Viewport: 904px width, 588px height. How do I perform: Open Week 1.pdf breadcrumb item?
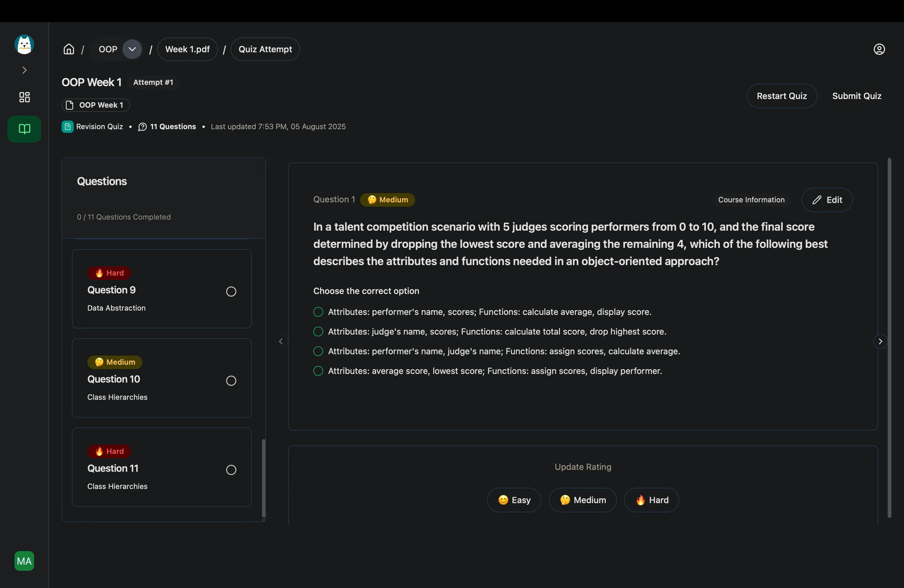(x=187, y=50)
